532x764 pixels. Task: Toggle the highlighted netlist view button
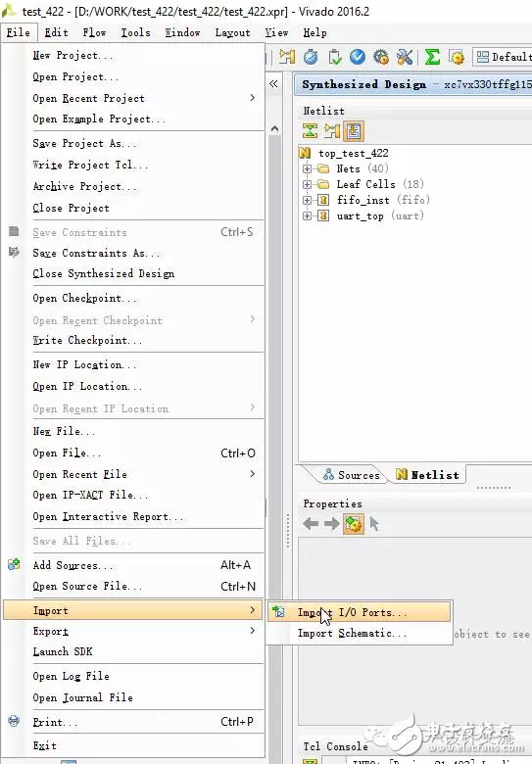coord(354,130)
